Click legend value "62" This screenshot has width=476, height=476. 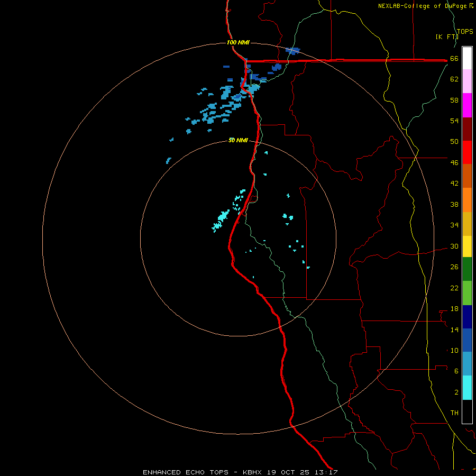tap(454, 79)
